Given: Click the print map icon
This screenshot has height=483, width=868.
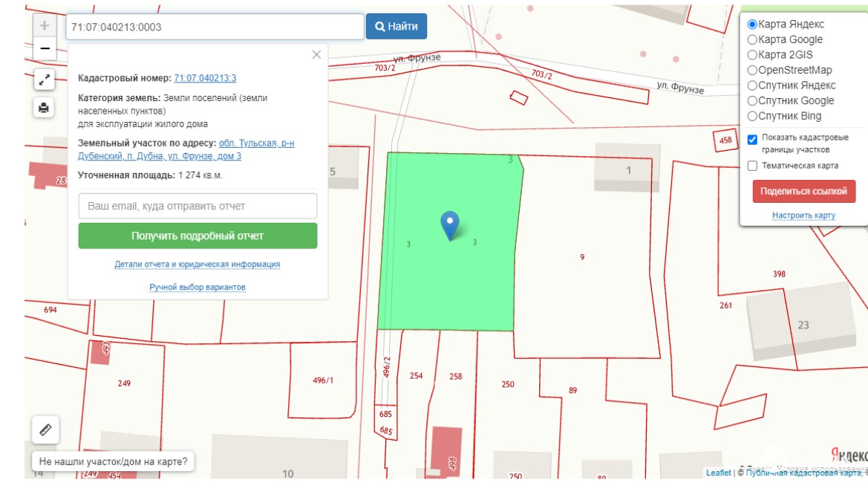Looking at the screenshot, I should (44, 108).
